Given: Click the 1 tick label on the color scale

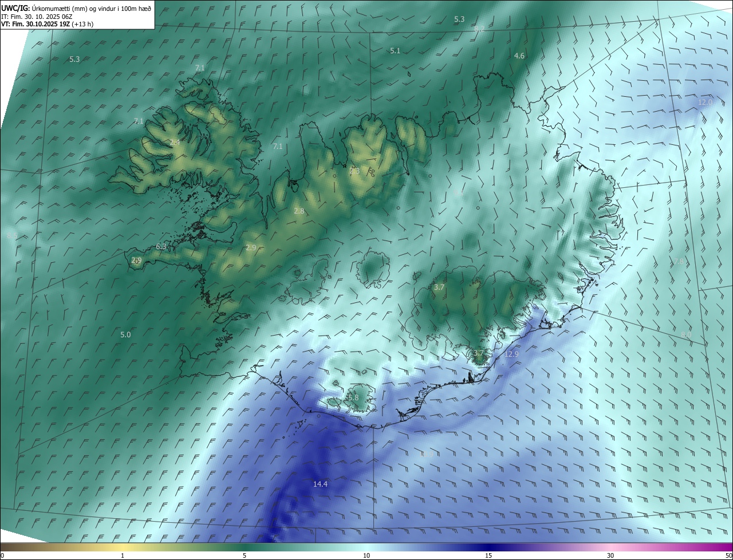Looking at the screenshot, I should tap(123, 555).
